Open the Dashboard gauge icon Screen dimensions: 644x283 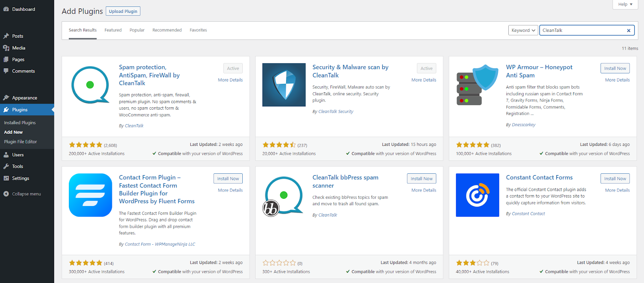pyautogui.click(x=6, y=9)
